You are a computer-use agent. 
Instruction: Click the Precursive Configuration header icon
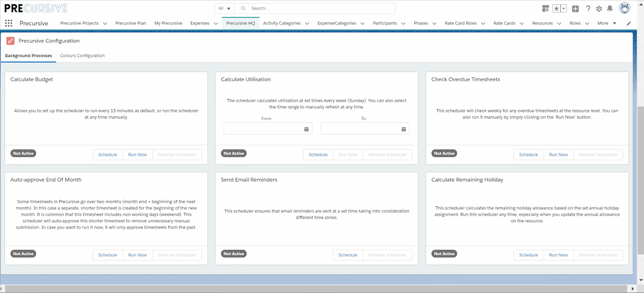click(x=10, y=41)
